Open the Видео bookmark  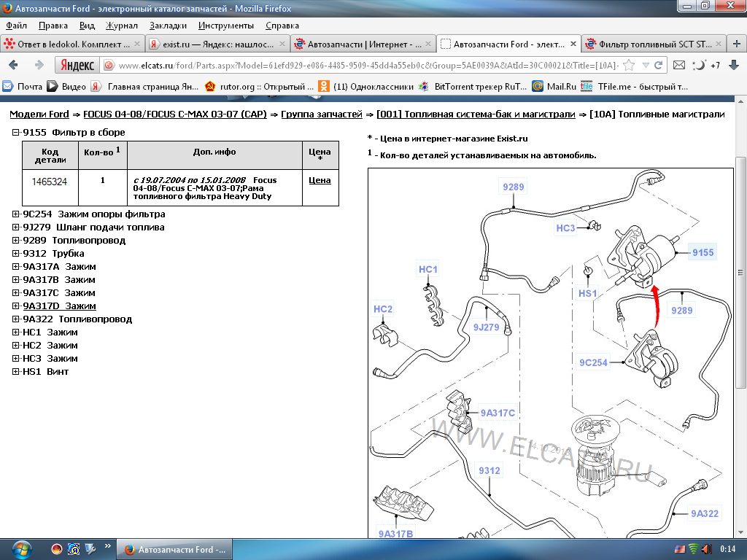67,86
